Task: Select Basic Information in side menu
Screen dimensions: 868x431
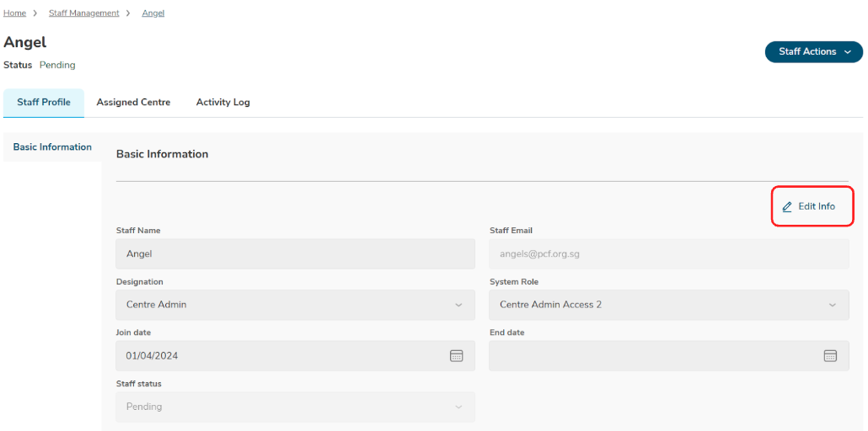Action: [52, 147]
